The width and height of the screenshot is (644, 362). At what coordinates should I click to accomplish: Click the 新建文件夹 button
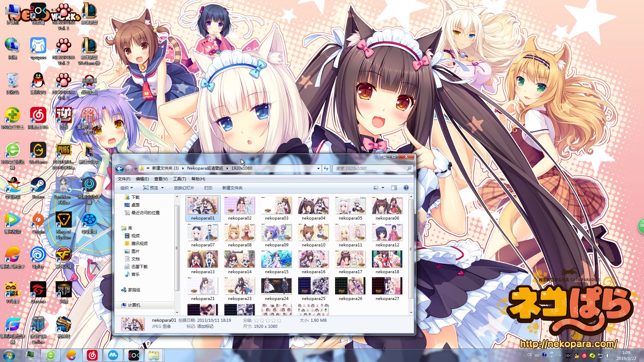pos(232,188)
